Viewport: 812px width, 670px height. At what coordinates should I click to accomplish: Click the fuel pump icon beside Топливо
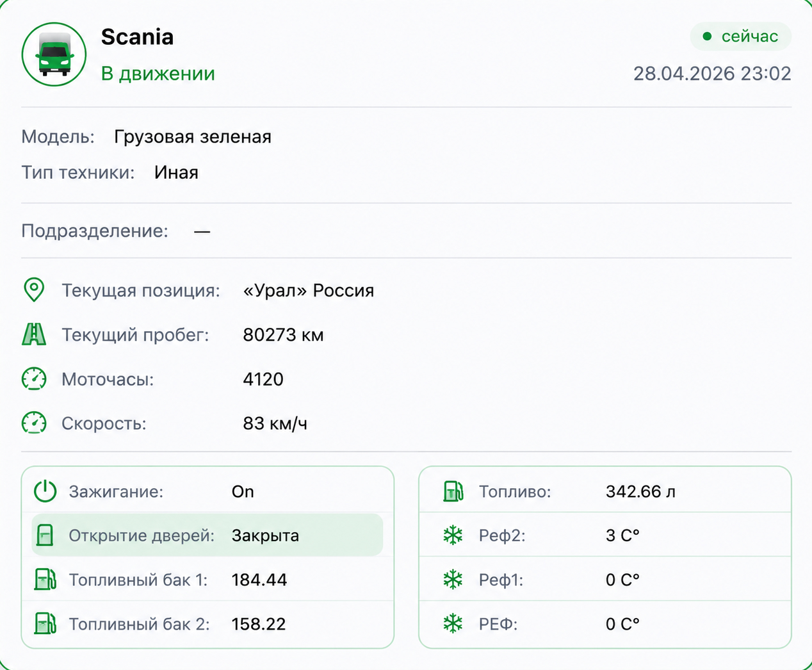coord(453,491)
